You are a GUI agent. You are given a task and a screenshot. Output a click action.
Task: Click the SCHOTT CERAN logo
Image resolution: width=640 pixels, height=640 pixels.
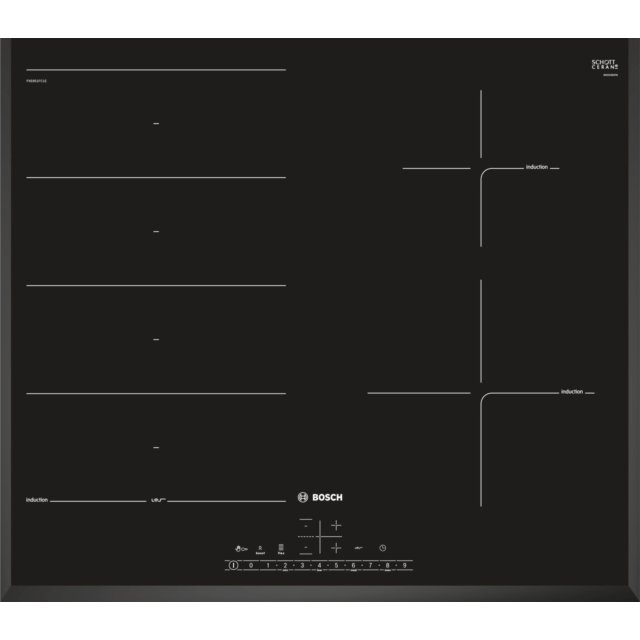[x=605, y=65]
